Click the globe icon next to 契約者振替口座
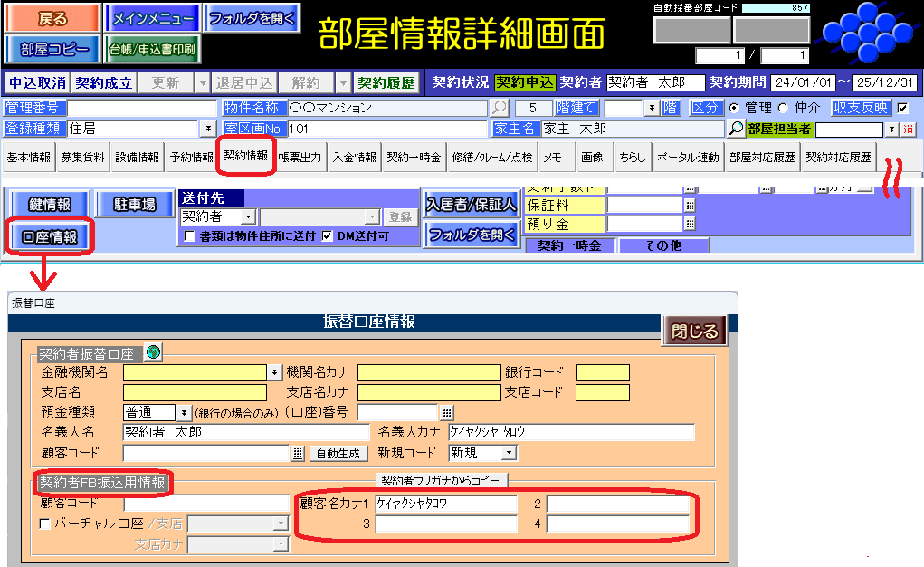The height and width of the screenshot is (567, 924). click(x=153, y=352)
